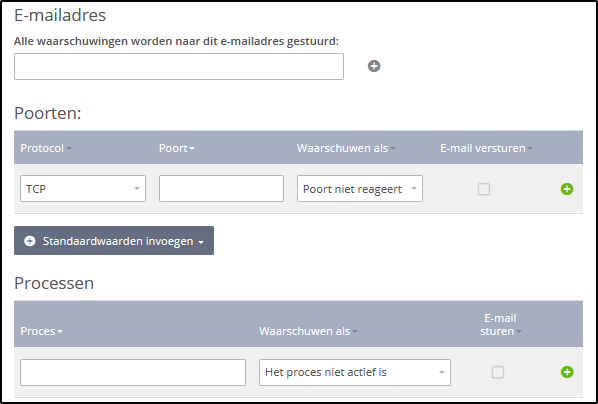Click Standaardwaarden invoegen button
This screenshot has width=598, height=404.
point(114,241)
